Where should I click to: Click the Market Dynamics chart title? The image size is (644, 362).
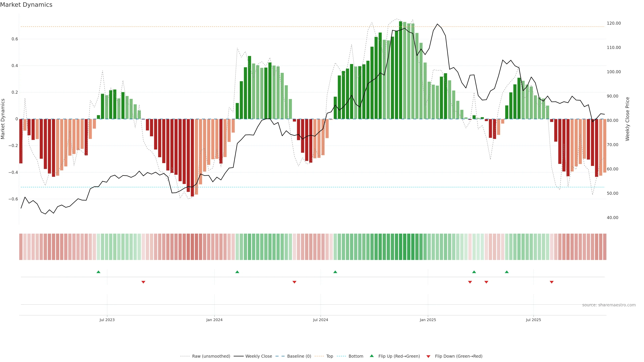(26, 5)
